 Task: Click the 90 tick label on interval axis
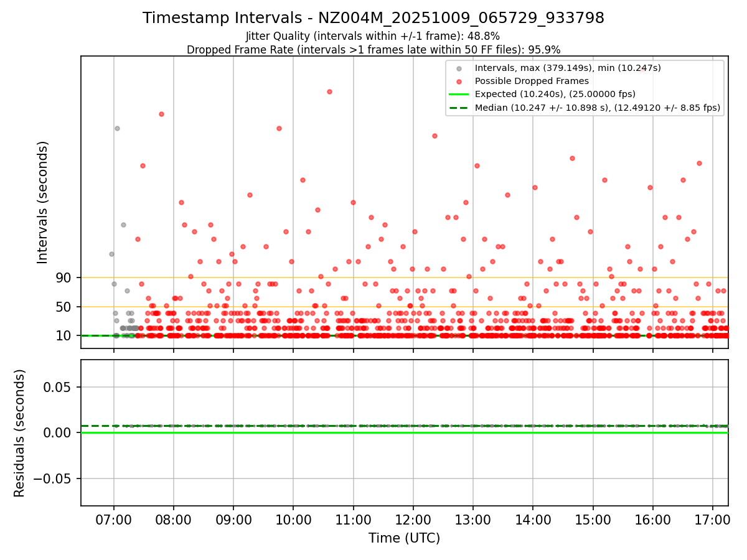click(x=64, y=278)
